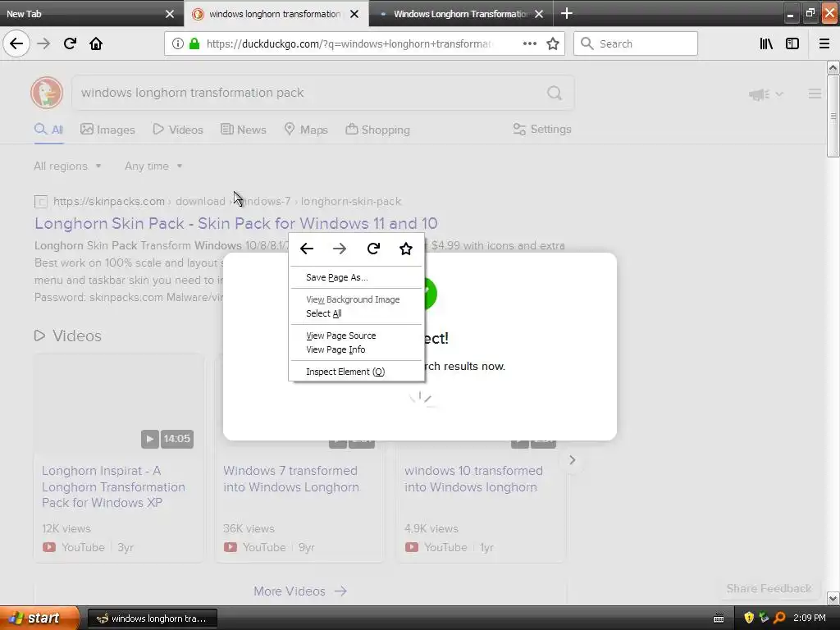This screenshot has width=840, height=630.
Task: Click Forward arrow in context menu
Action: click(340, 249)
